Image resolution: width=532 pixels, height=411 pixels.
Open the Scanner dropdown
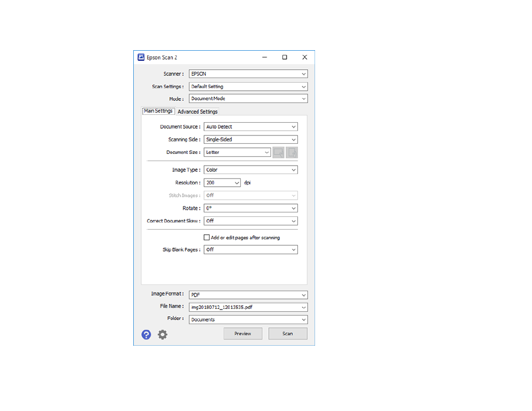pyautogui.click(x=248, y=74)
